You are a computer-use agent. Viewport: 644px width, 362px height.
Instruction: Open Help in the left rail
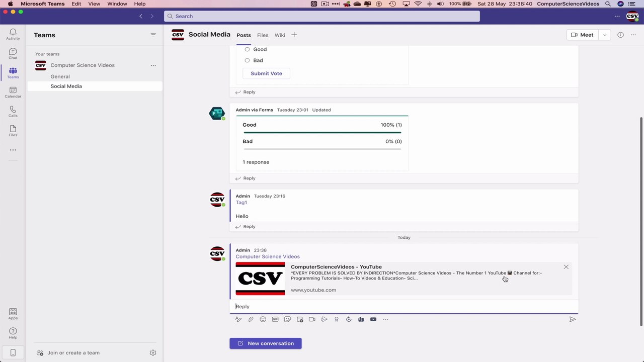[13, 333]
